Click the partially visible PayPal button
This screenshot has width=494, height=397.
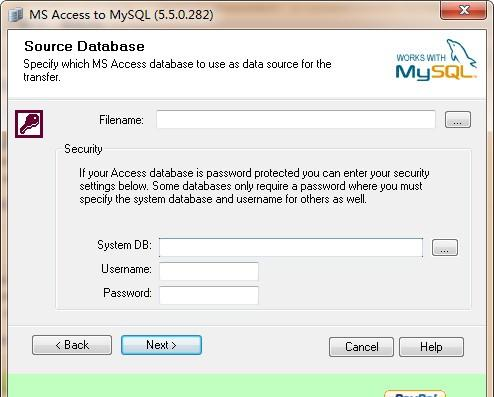(x=415, y=393)
